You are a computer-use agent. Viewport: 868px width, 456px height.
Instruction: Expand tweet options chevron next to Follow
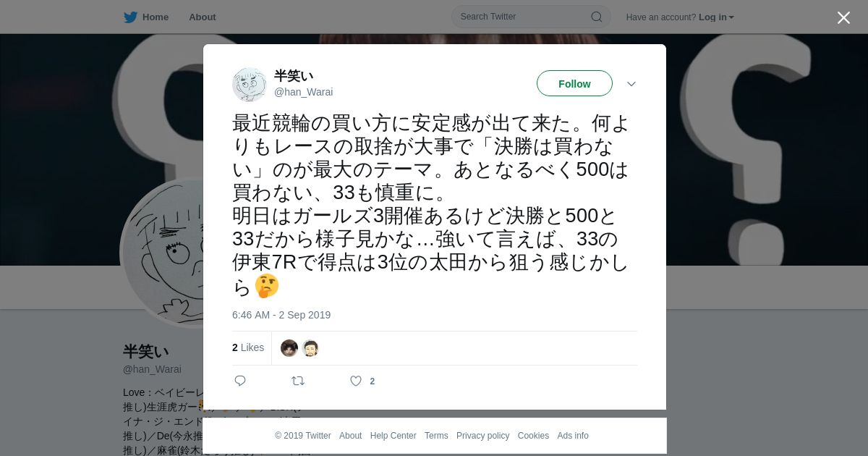(631, 84)
